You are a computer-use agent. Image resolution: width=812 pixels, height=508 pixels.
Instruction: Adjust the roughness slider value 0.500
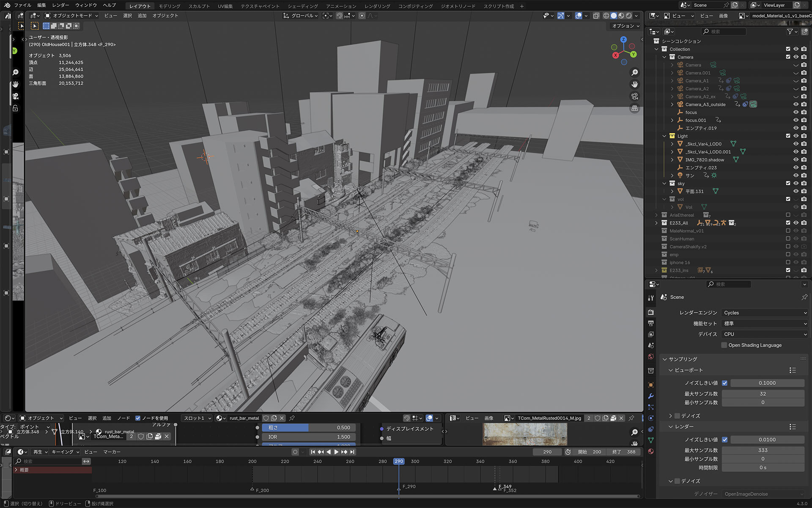(309, 428)
